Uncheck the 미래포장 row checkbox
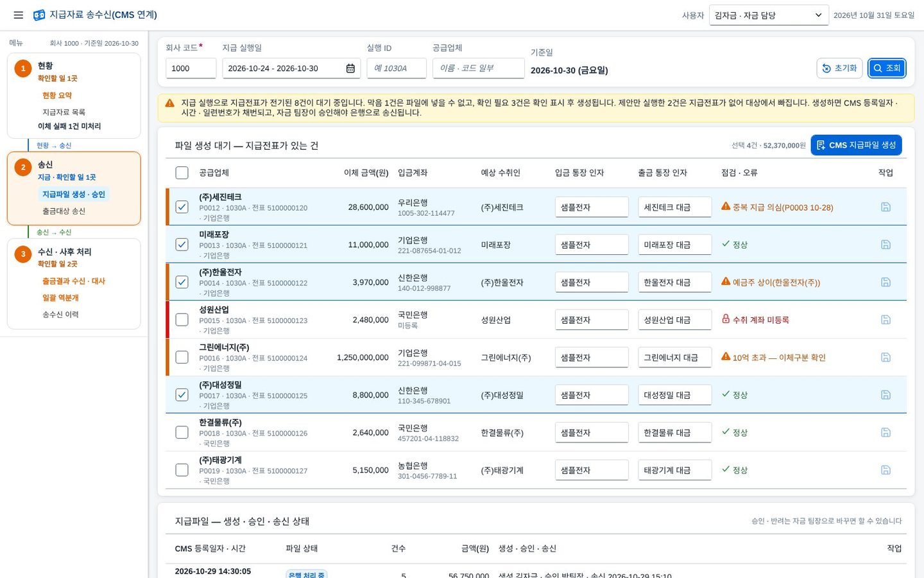The image size is (924, 578). pos(182,245)
